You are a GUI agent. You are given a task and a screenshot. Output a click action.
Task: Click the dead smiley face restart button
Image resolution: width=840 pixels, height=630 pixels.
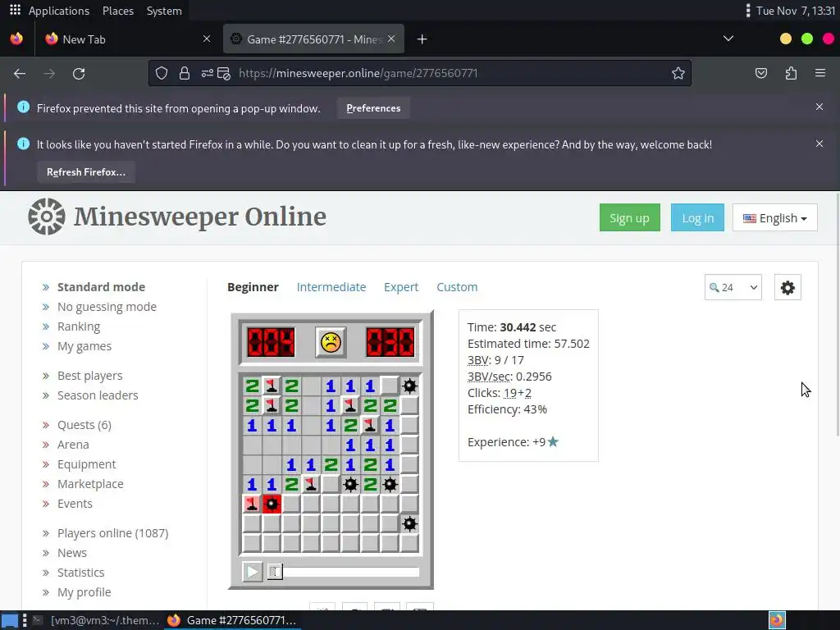331,342
